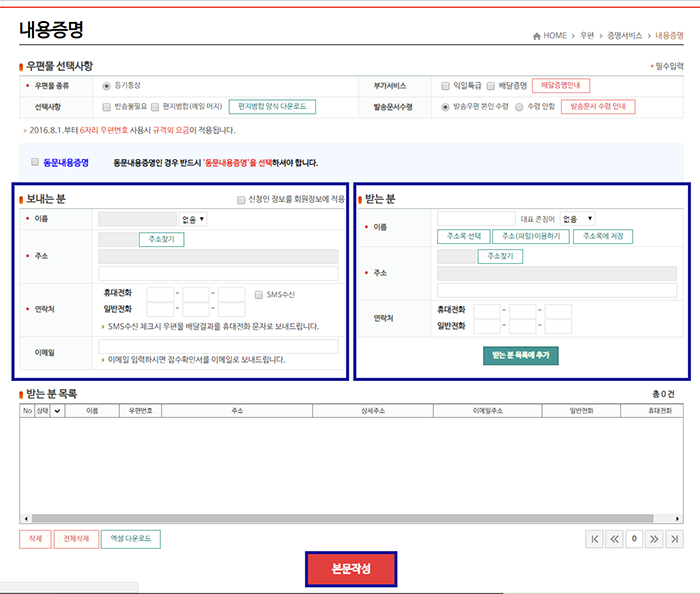This screenshot has height=594, width=700.
Task: Click 우편 in the breadcrumb
Action: point(587,36)
